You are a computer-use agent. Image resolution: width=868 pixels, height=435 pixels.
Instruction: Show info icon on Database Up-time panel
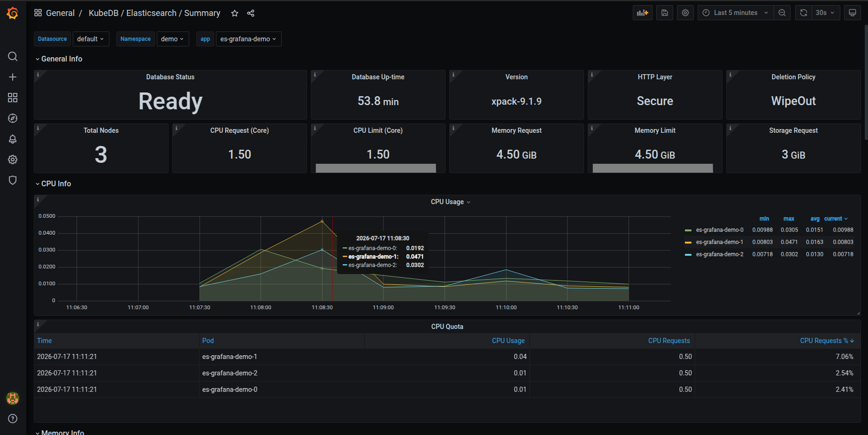click(315, 75)
